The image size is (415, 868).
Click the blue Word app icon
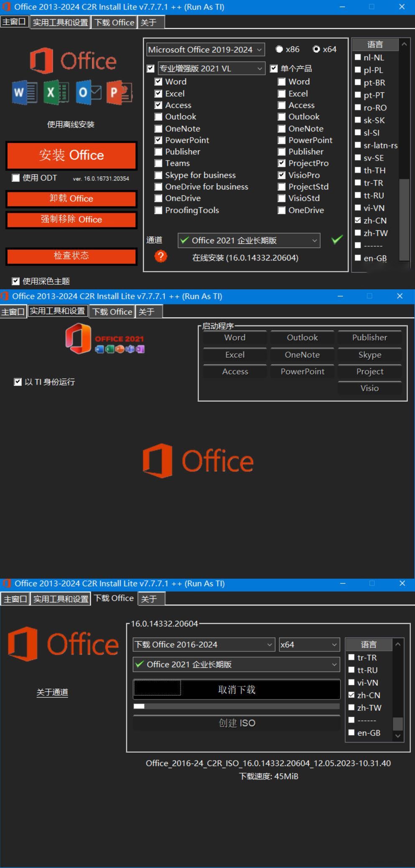point(25,92)
